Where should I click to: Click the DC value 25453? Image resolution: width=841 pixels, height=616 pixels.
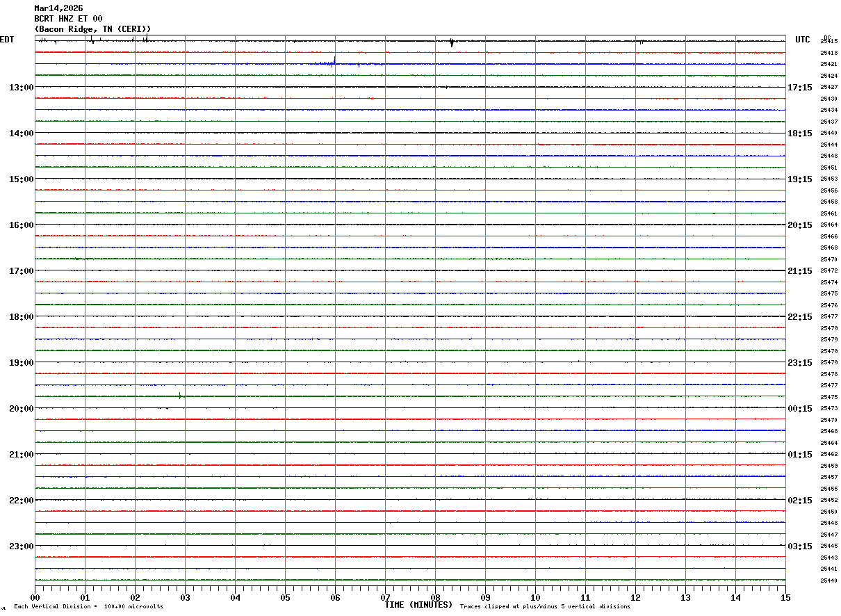click(828, 179)
